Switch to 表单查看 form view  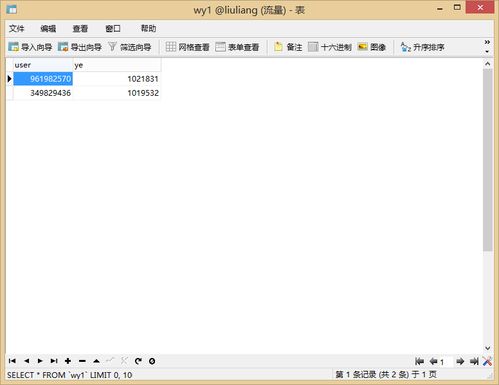click(x=237, y=47)
